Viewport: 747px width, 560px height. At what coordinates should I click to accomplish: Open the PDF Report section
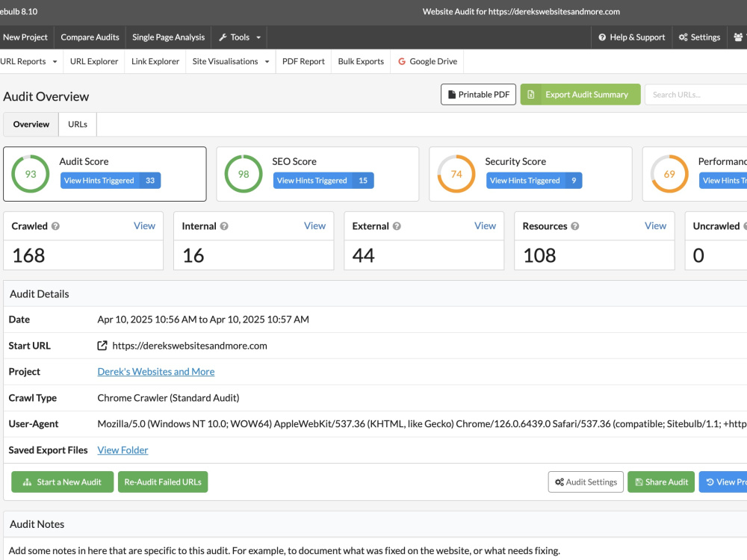click(x=303, y=61)
